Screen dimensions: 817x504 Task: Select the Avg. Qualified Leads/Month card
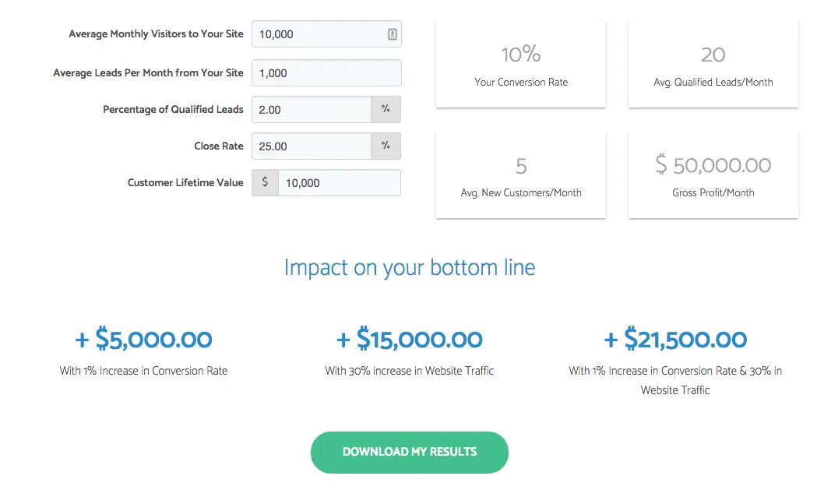pos(713,64)
